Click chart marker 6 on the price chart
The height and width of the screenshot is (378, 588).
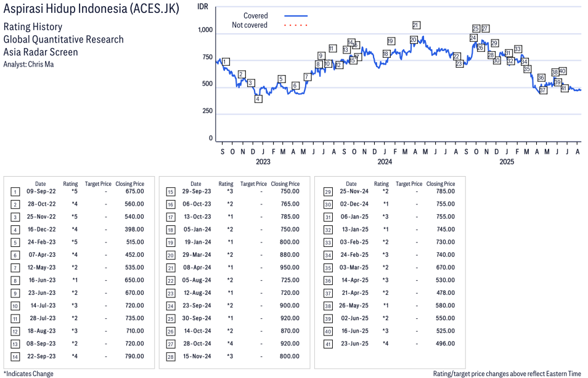(x=295, y=86)
